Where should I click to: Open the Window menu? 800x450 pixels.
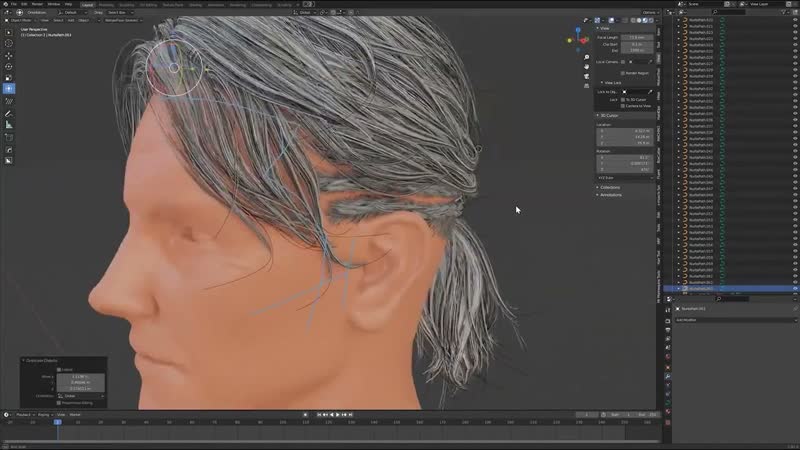pyautogui.click(x=54, y=4)
